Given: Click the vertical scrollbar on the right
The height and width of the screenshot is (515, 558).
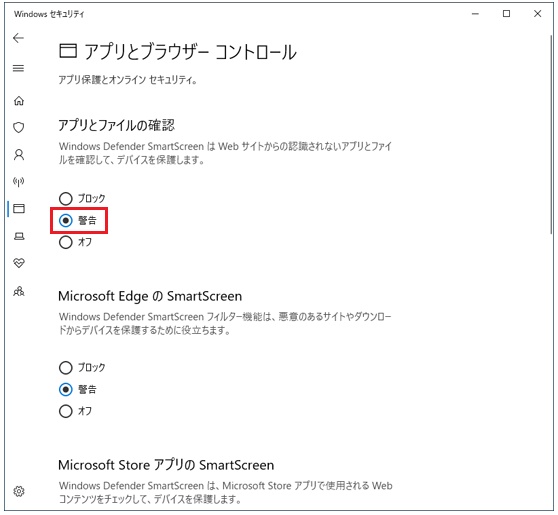Looking at the screenshot, I should [551, 135].
